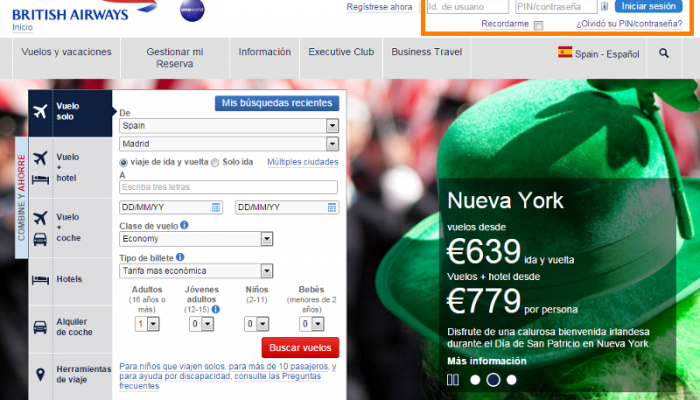Click the info icon beside PIN/contraseña field
The width and height of the screenshot is (700, 400).
(604, 6)
